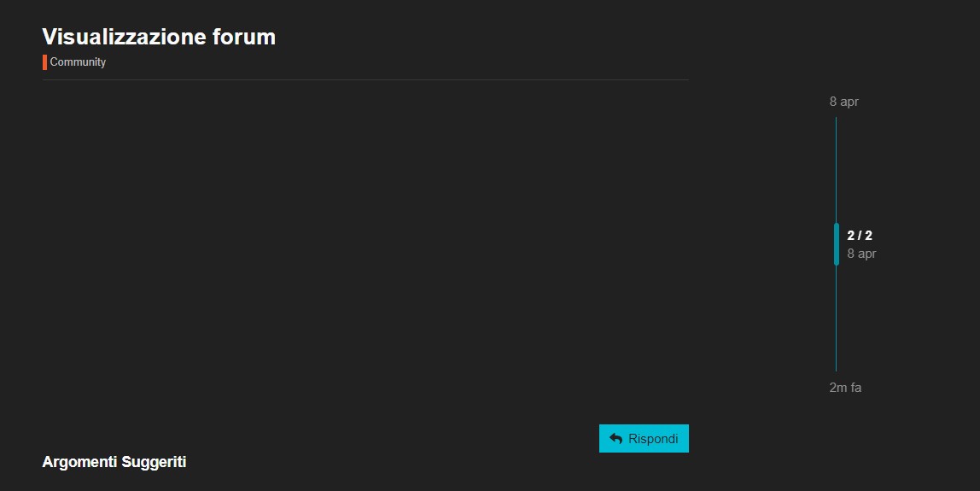Click the reply arrow icon in Rispondi
Viewport: 980px width, 491px height.
[616, 438]
